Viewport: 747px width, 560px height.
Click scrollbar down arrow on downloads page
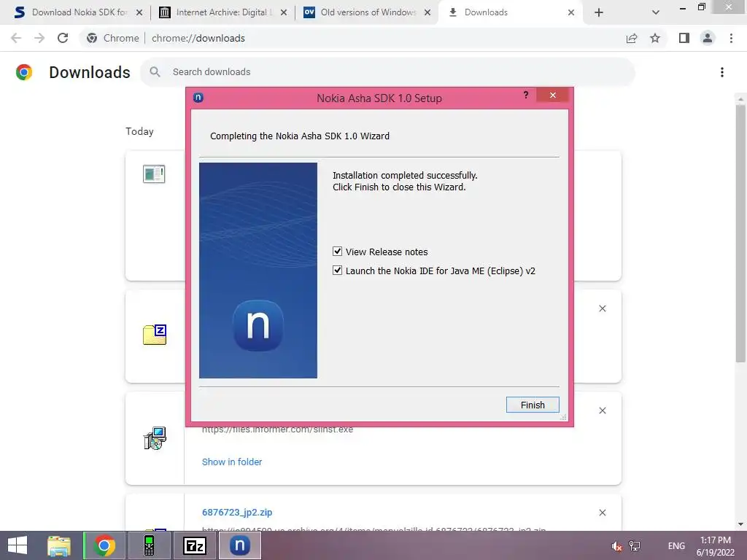(x=740, y=525)
